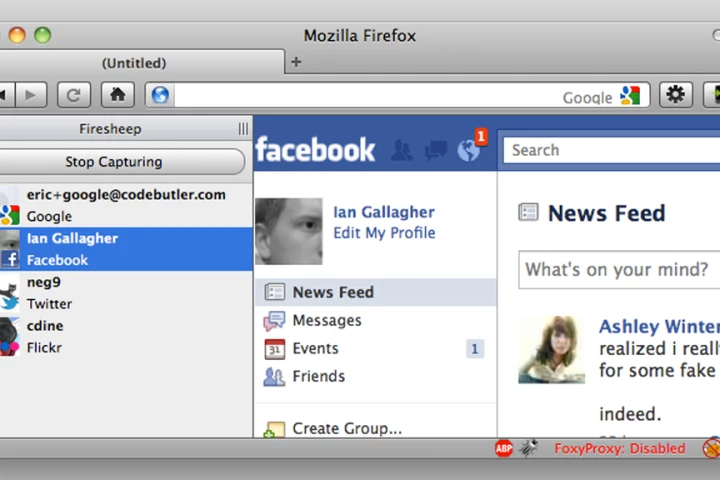This screenshot has height=480, width=720.
Task: Open Facebook friend requests icon
Action: pyautogui.click(x=402, y=150)
